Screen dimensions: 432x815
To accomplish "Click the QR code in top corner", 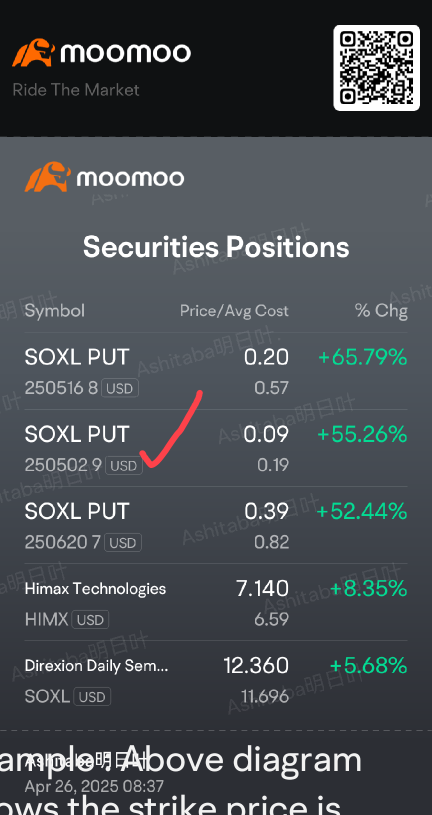I will (x=376, y=68).
